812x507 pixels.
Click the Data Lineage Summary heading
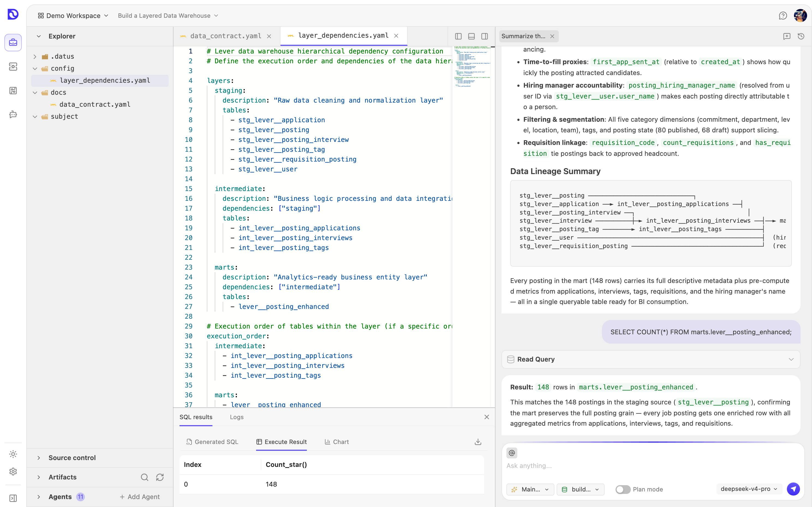pyautogui.click(x=555, y=171)
